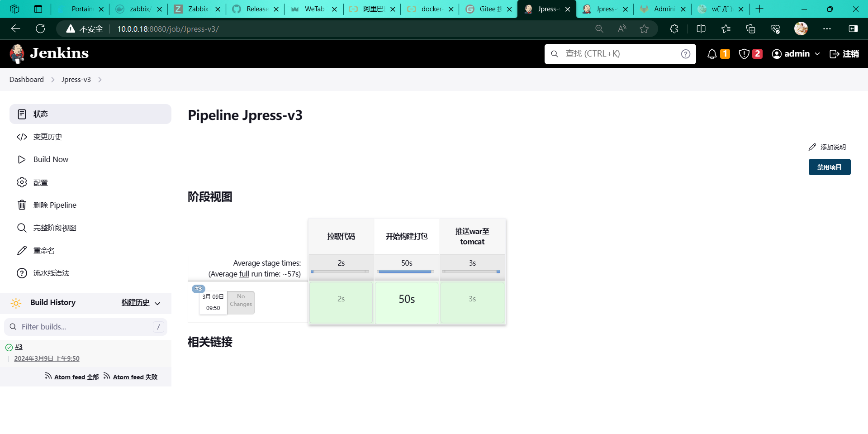The image size is (868, 434).
Task: Click the workspaces icon in title bar
Action: coord(14,9)
